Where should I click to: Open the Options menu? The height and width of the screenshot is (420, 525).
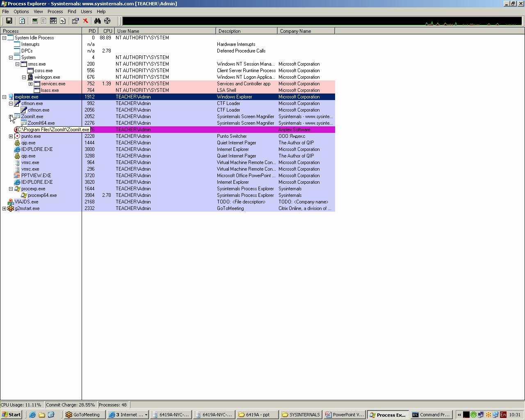pyautogui.click(x=21, y=11)
